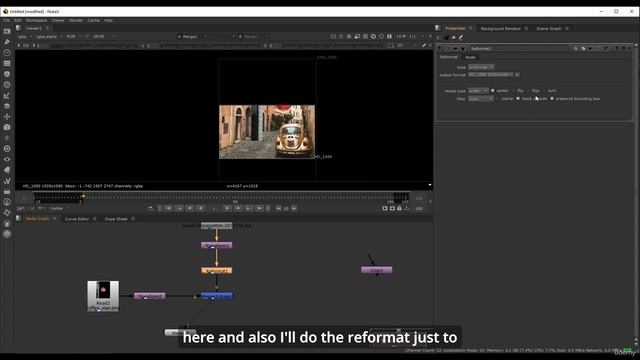Open the Workspace menu
Viewport: 640px width, 360px height.
(x=36, y=20)
